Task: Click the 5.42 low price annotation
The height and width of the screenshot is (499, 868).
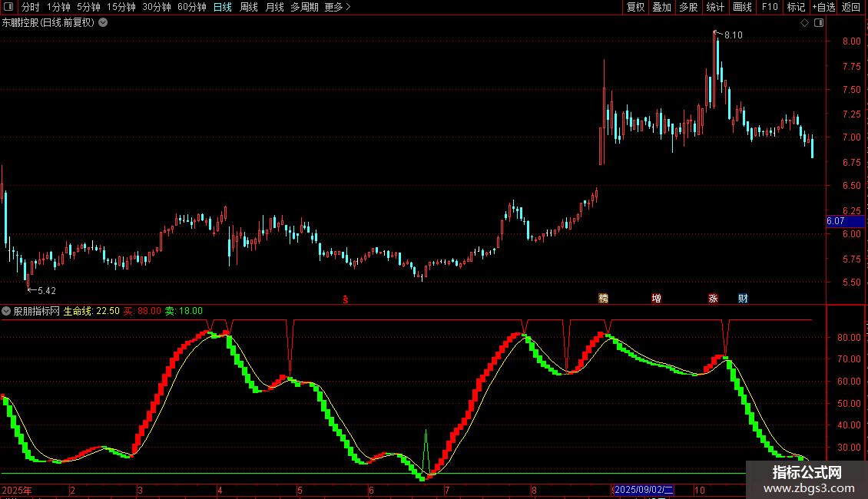Action: click(47, 291)
